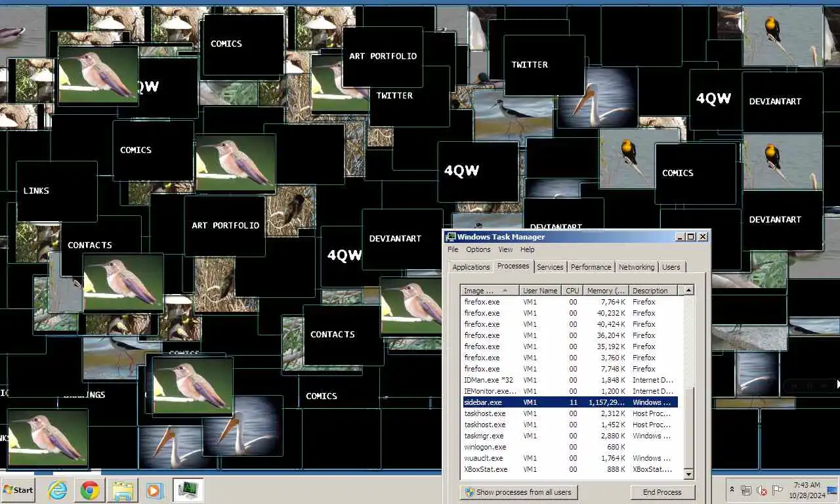Viewport: 840px width, 504px height.
Task: Click muted volume speaker tray icon
Action: [762, 490]
